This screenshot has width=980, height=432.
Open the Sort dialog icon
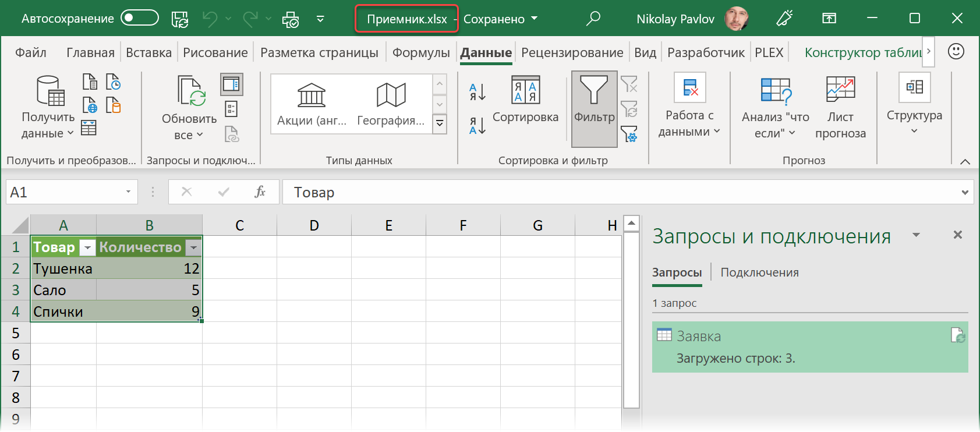[525, 90]
